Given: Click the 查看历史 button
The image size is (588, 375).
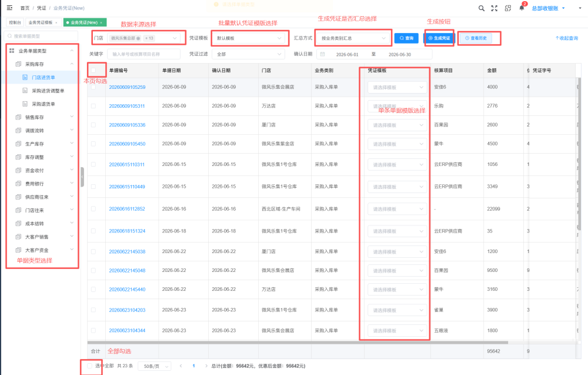Looking at the screenshot, I should [476, 38].
